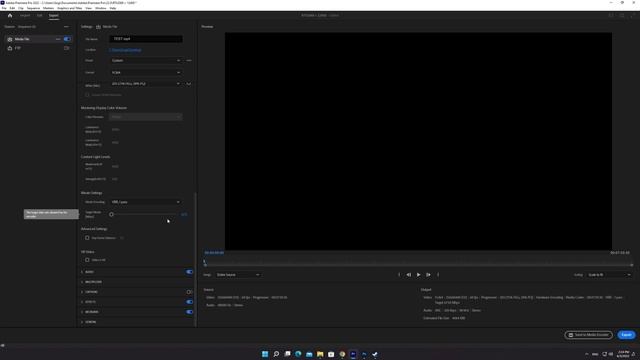Click the Media File destination icon
The width and height of the screenshot is (640, 360).
[10, 39]
